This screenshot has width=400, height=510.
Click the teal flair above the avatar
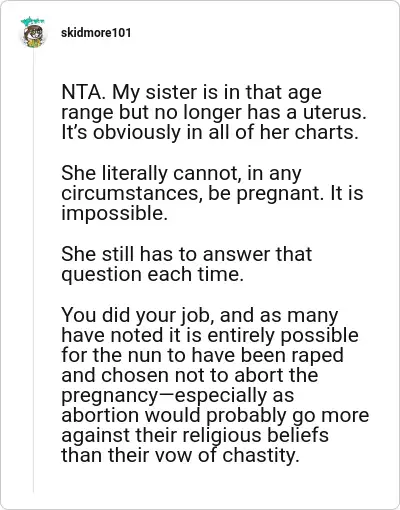point(32,21)
